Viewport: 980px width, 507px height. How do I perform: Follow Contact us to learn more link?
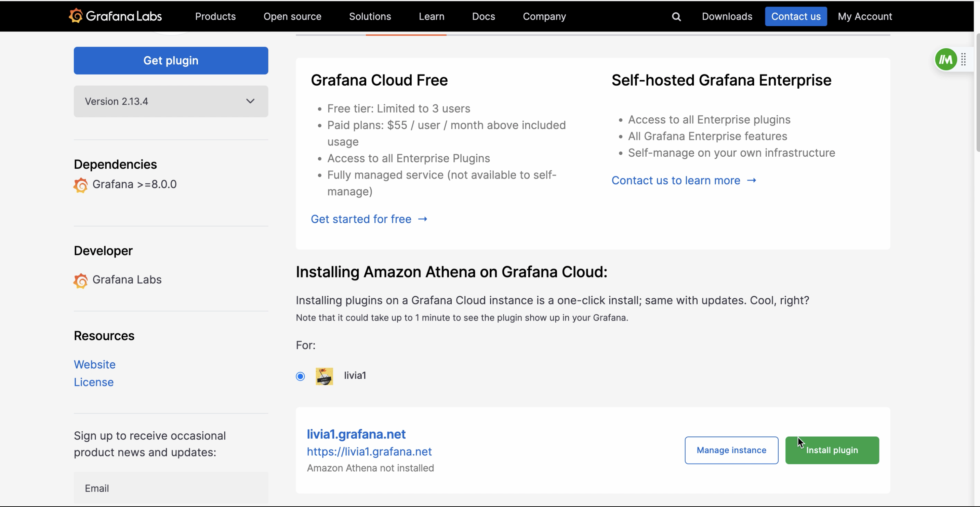pos(684,180)
